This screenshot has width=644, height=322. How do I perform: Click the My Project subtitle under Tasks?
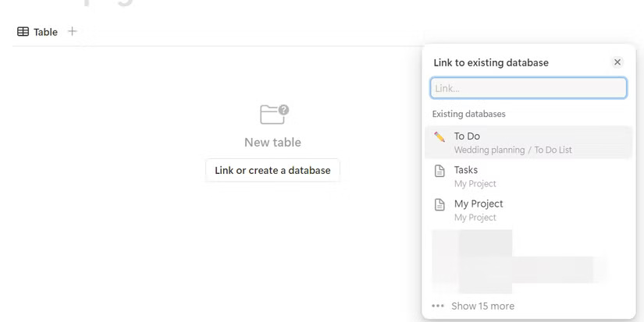(x=475, y=184)
